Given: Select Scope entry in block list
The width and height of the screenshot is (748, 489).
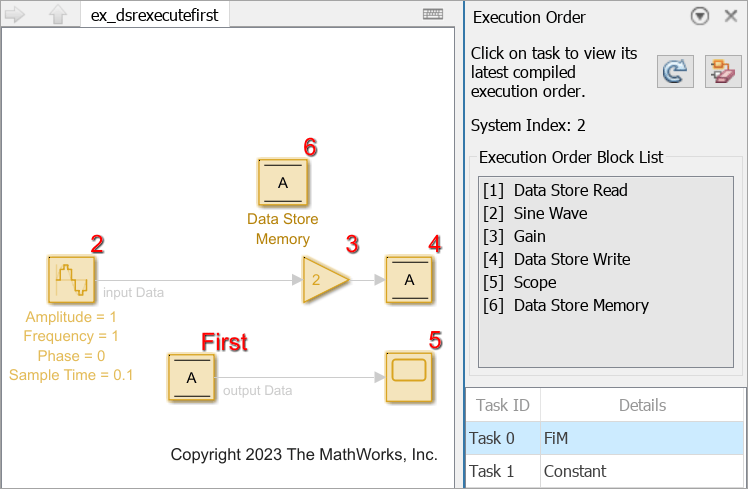Looking at the screenshot, I should tap(535, 282).
